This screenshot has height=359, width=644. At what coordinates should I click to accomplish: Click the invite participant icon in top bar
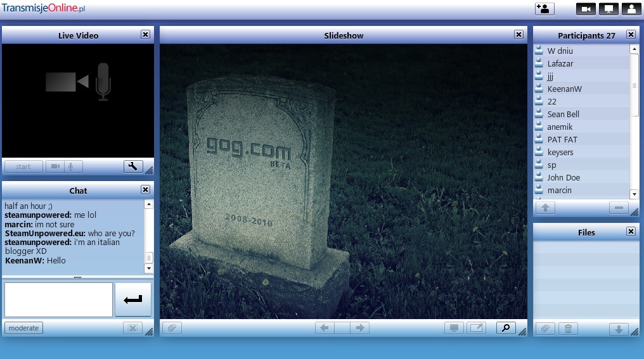point(544,9)
